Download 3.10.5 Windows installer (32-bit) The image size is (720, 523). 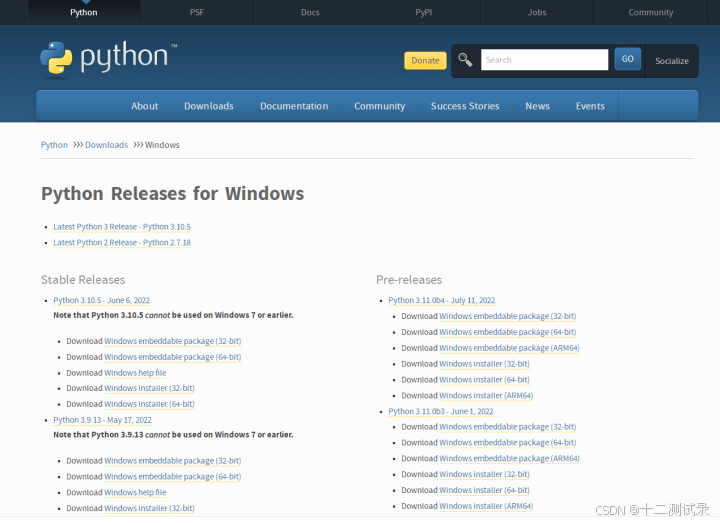point(149,388)
